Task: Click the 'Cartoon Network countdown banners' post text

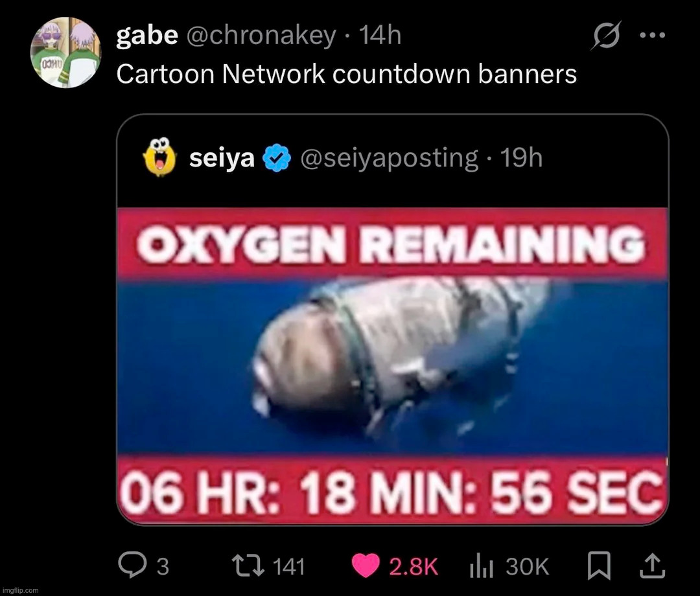Action: [346, 74]
